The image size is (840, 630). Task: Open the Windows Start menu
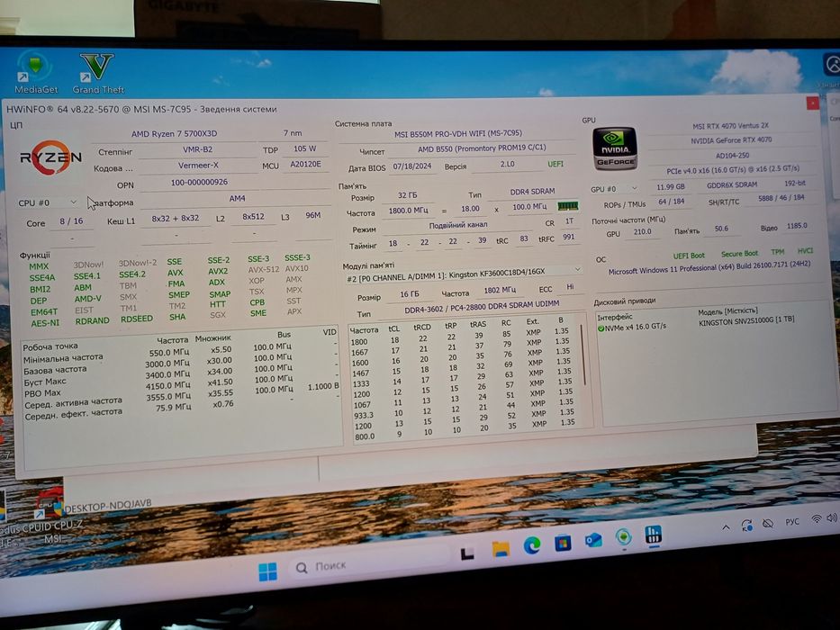point(267,571)
